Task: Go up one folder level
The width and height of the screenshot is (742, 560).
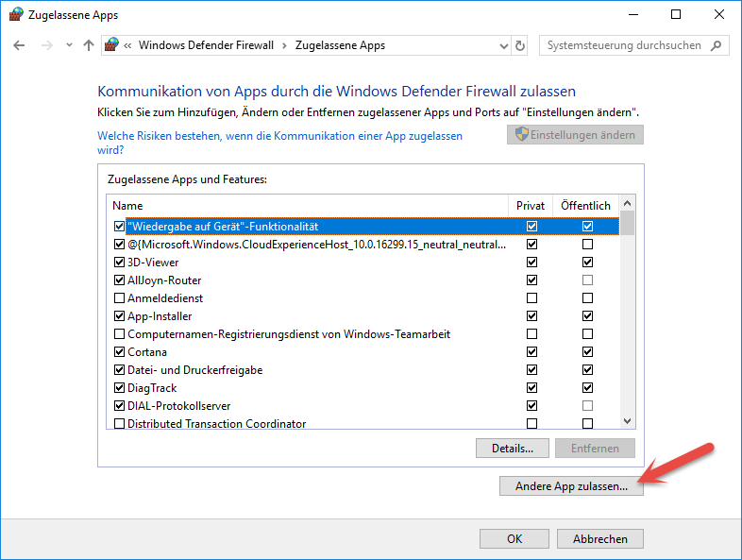Action: tap(89, 45)
